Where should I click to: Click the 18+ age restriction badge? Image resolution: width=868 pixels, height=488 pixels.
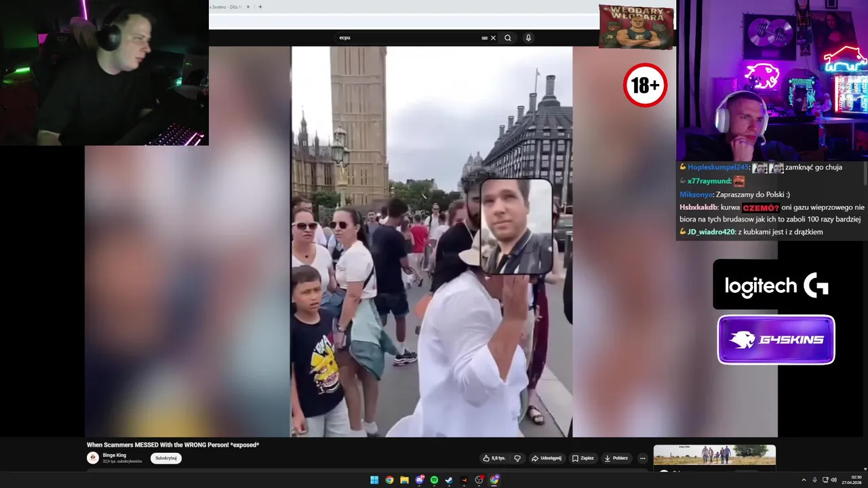click(x=645, y=85)
